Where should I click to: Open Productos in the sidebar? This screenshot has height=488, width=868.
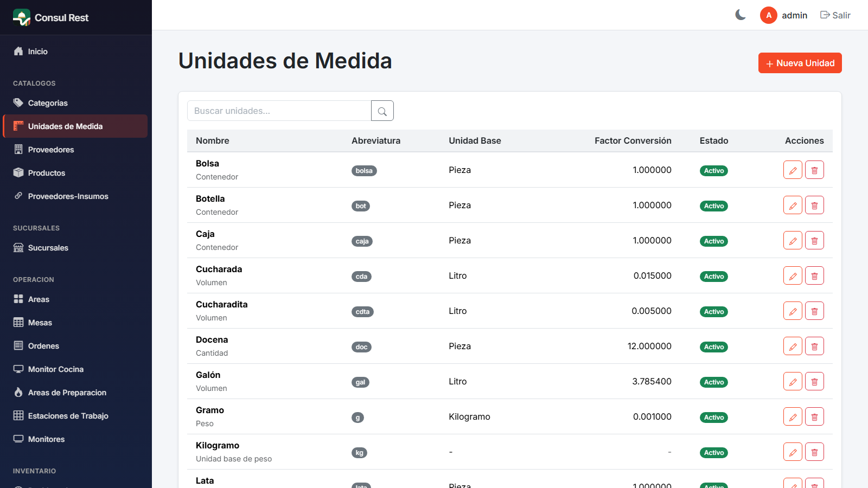(75, 173)
